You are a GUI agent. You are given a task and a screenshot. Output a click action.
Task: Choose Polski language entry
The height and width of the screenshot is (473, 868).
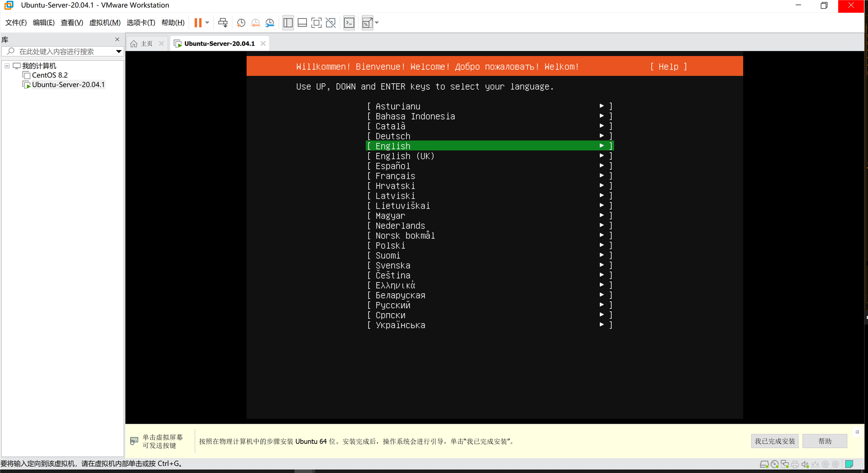click(x=490, y=246)
